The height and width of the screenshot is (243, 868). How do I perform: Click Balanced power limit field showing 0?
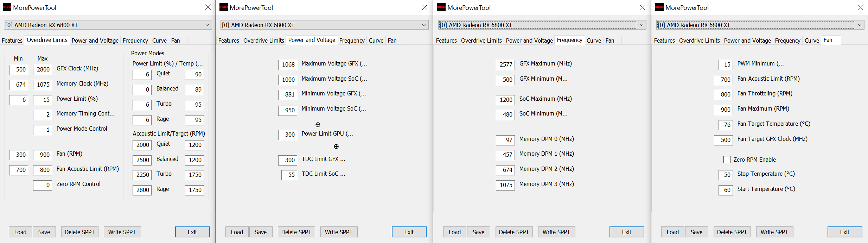142,90
